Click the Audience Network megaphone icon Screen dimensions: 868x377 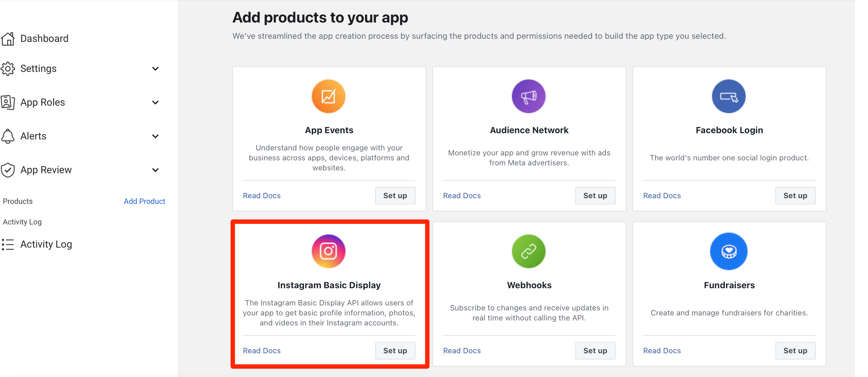[x=528, y=96]
